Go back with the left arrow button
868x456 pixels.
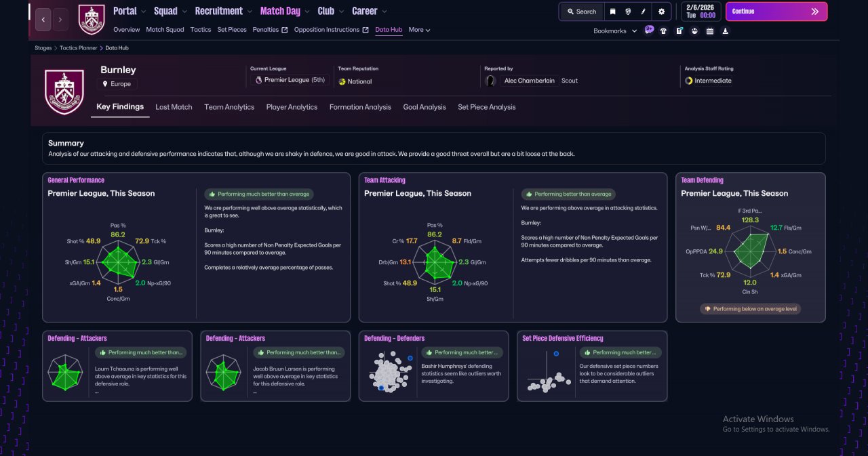(43, 20)
